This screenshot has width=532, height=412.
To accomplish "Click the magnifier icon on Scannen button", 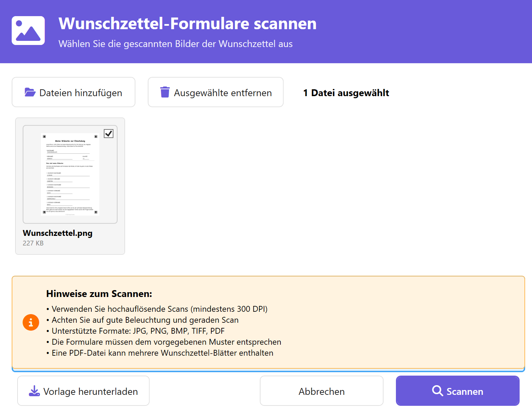I will point(437,391).
